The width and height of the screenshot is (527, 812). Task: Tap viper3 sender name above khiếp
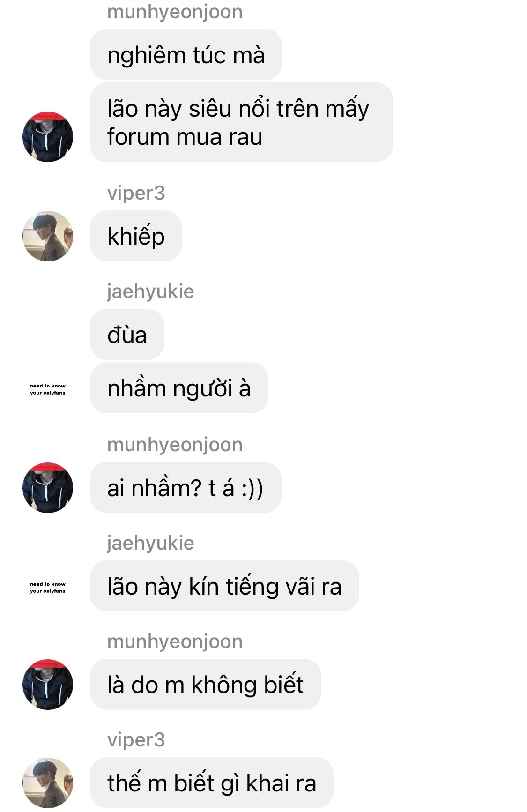pyautogui.click(x=136, y=193)
